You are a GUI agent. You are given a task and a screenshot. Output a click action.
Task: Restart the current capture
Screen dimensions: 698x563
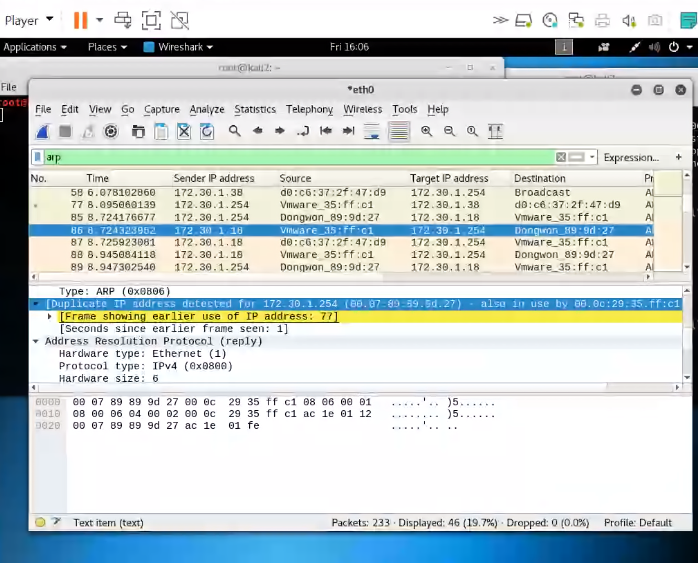[88, 131]
